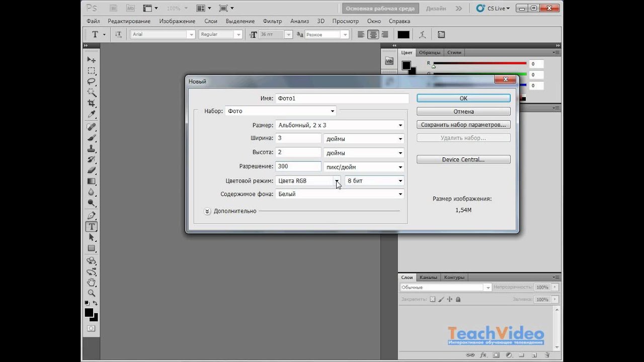Open the height units dropdown
Image resolution: width=644 pixels, height=362 pixels.
[x=364, y=153]
